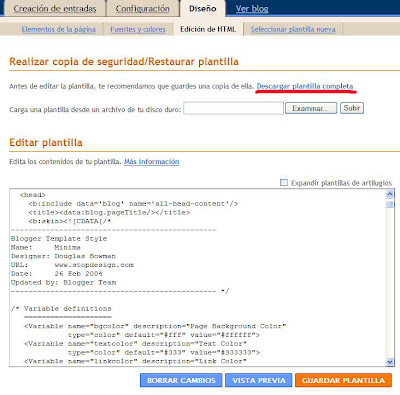Click the 'Name: Minima' line

click(x=46, y=247)
